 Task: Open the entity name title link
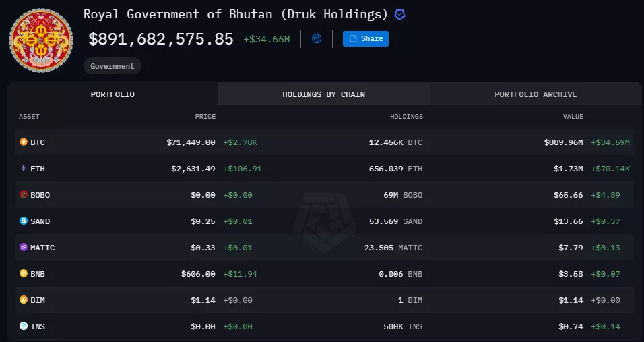click(236, 14)
